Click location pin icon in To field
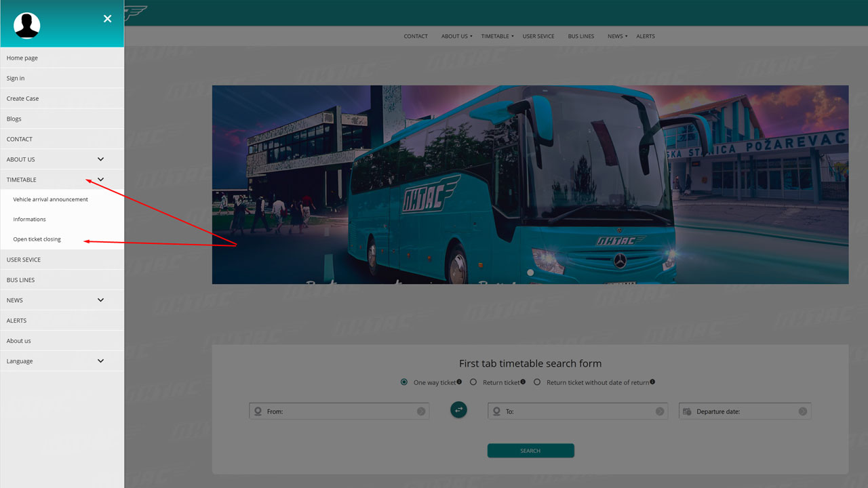868x488 pixels. tap(496, 411)
